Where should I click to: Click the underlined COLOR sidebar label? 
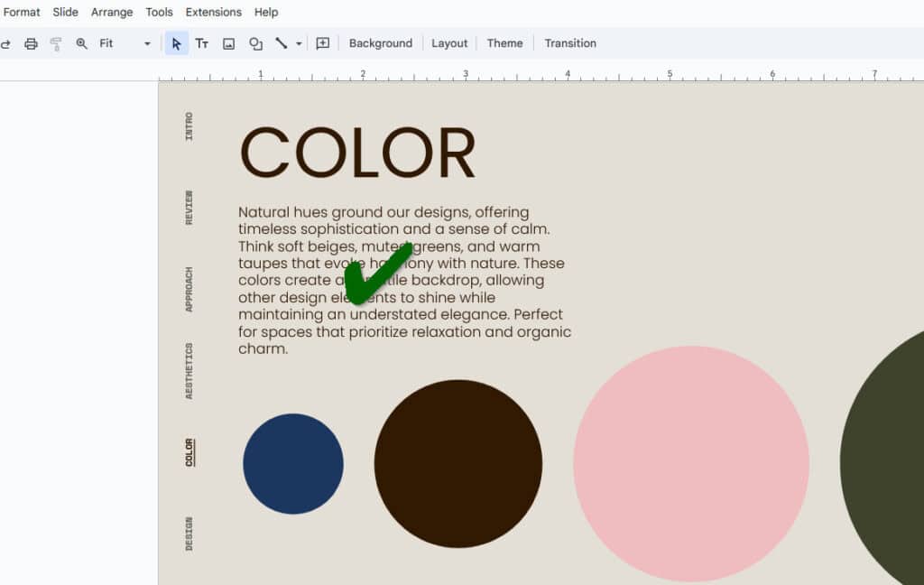click(x=189, y=452)
